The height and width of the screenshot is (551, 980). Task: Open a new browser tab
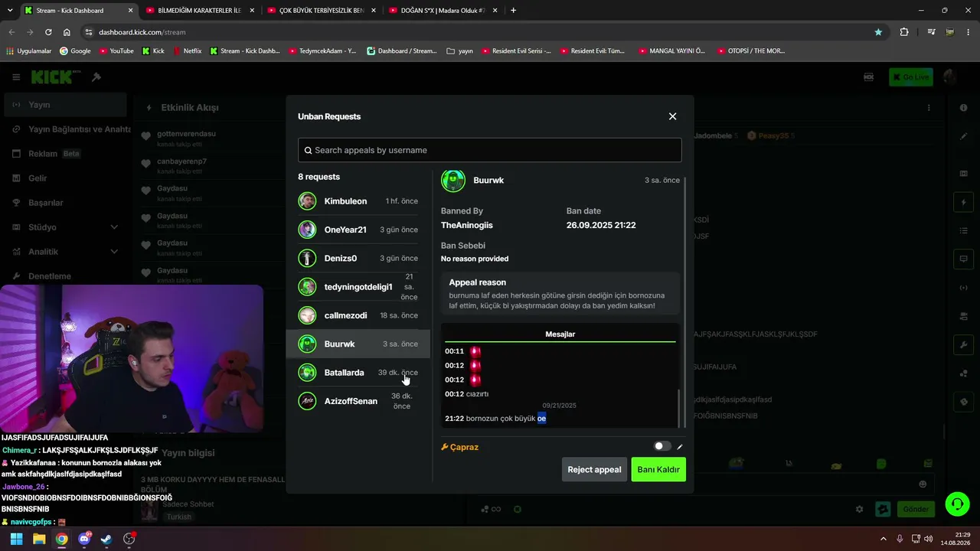(513, 11)
